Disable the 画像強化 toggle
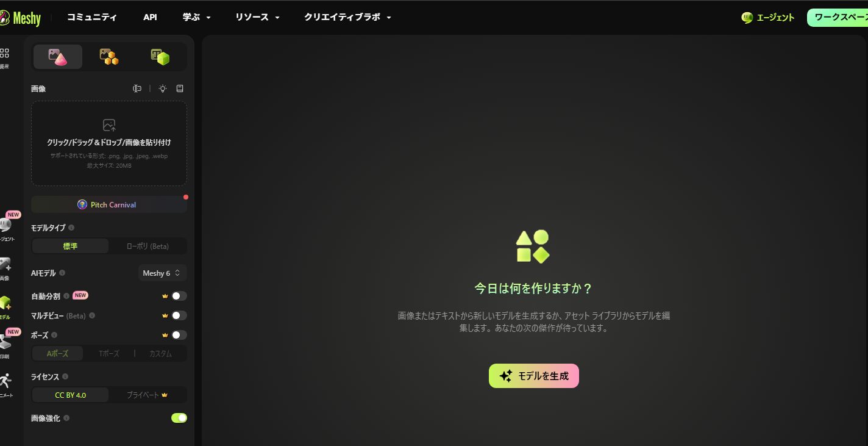 coord(179,418)
